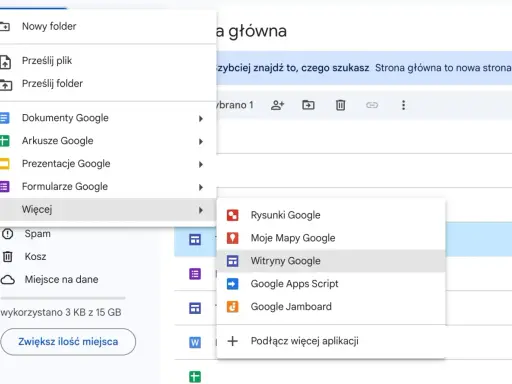Click the Witryny Google icon in submenu
This screenshot has width=512, height=384.
tap(232, 261)
